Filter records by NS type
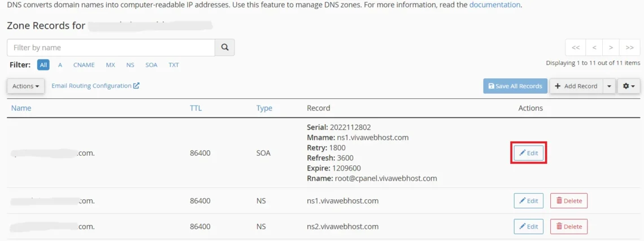 130,65
